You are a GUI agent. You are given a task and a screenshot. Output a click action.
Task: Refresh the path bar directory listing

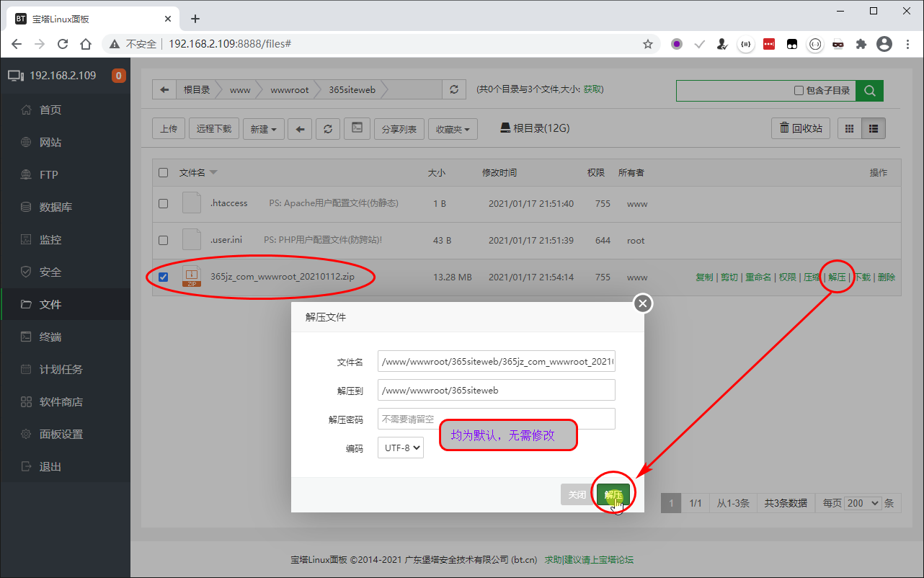tap(453, 90)
